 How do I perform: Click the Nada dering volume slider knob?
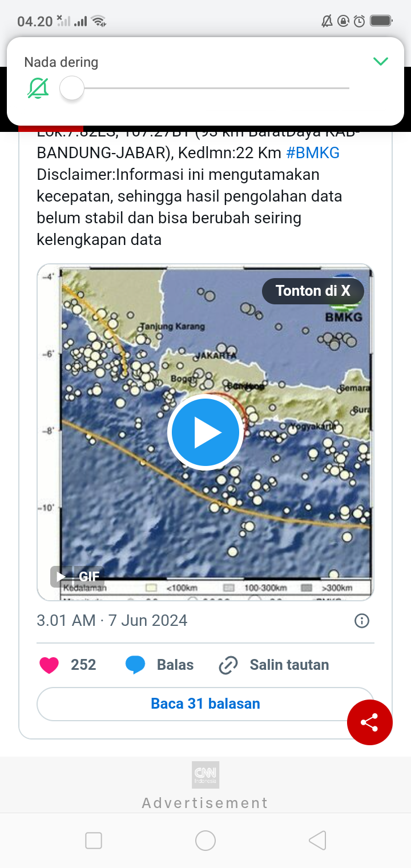72,89
